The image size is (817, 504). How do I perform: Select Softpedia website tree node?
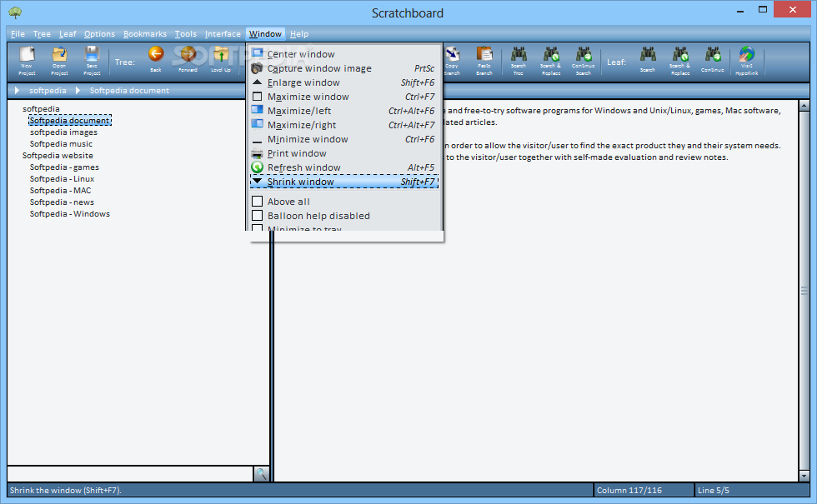[58, 155]
